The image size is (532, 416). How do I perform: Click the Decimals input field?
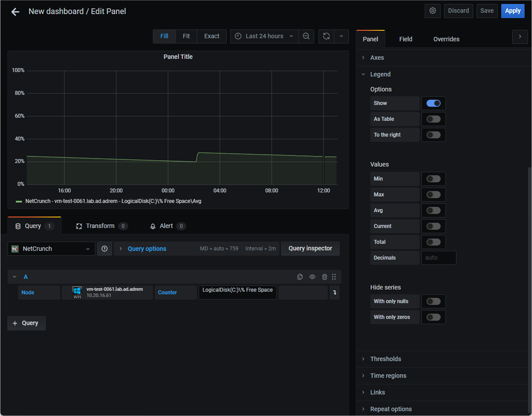tap(439, 258)
